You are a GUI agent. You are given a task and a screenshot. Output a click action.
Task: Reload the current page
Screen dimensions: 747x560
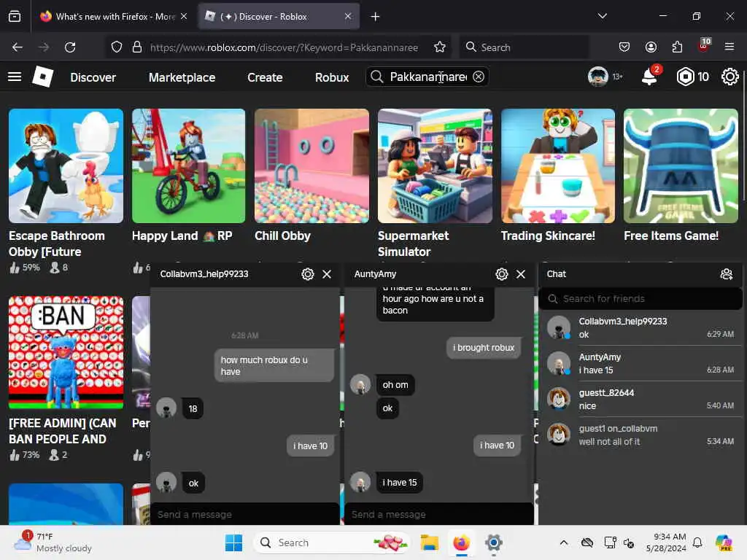point(70,47)
